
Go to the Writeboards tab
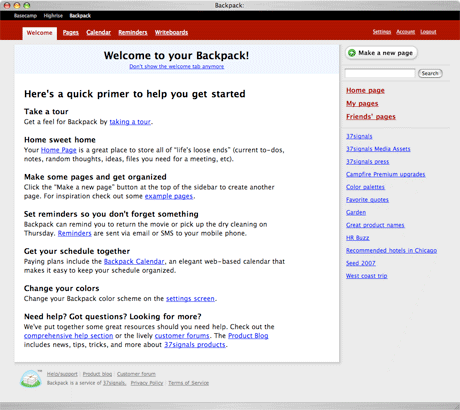tap(171, 32)
